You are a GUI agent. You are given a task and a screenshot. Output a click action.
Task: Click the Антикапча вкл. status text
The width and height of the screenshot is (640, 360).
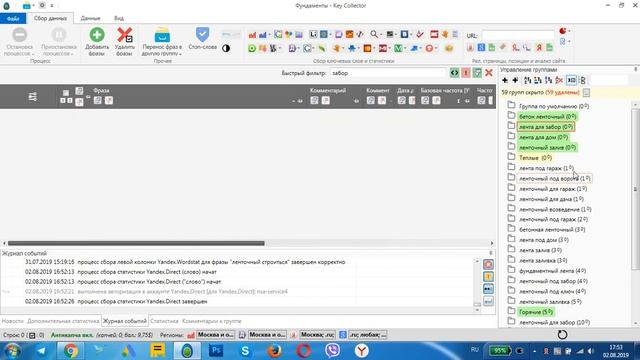coord(72,335)
